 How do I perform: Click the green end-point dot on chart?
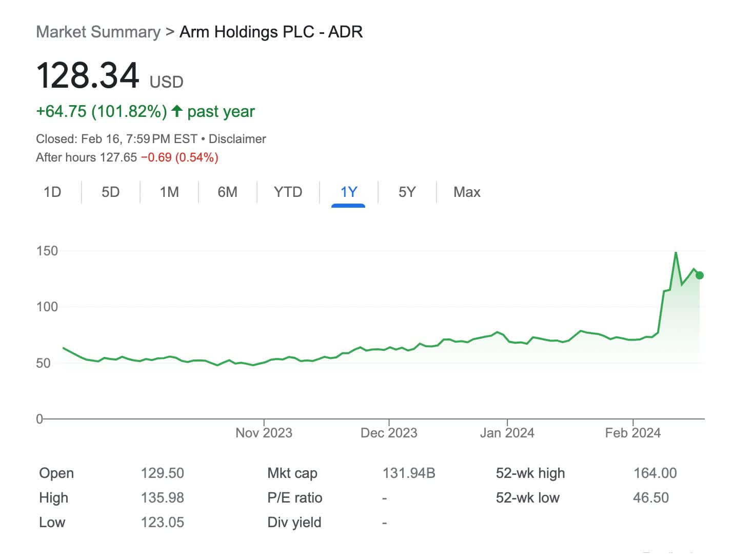pos(699,275)
